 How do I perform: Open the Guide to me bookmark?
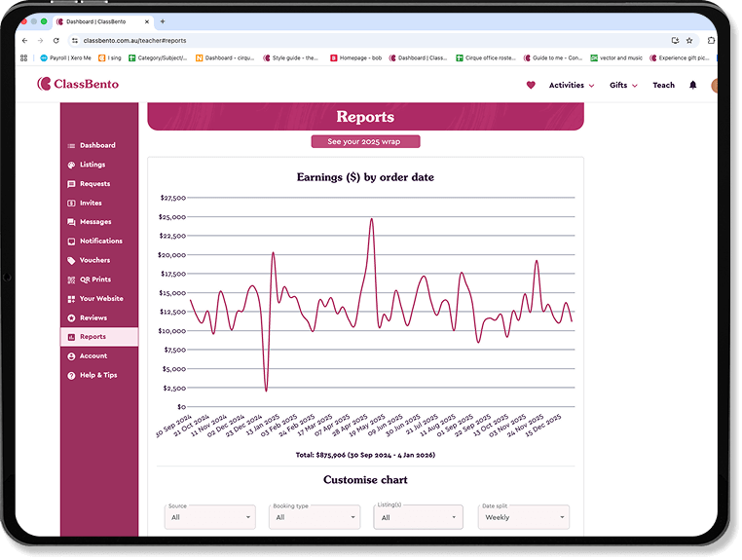click(x=553, y=57)
